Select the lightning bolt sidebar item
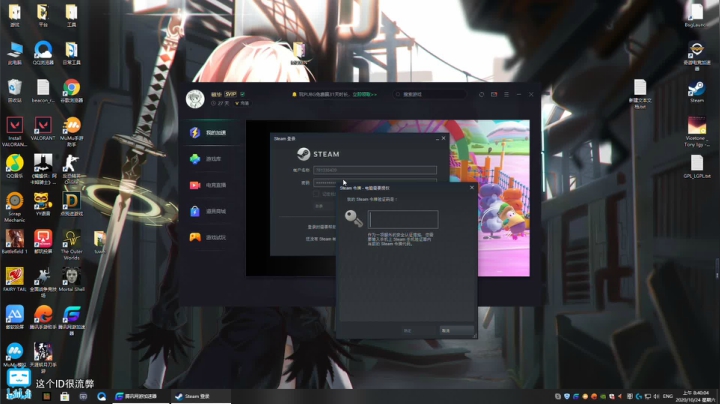The width and height of the screenshot is (720, 404). point(209,133)
